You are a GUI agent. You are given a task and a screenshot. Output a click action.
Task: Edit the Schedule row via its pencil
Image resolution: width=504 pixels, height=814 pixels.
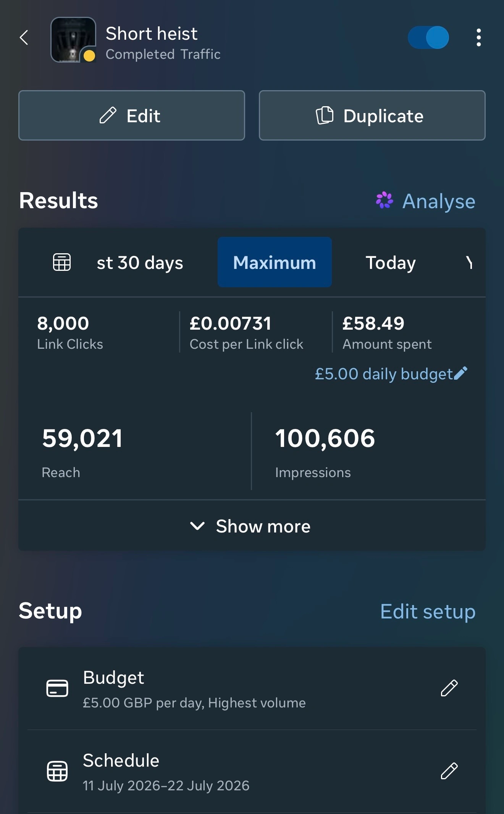449,771
